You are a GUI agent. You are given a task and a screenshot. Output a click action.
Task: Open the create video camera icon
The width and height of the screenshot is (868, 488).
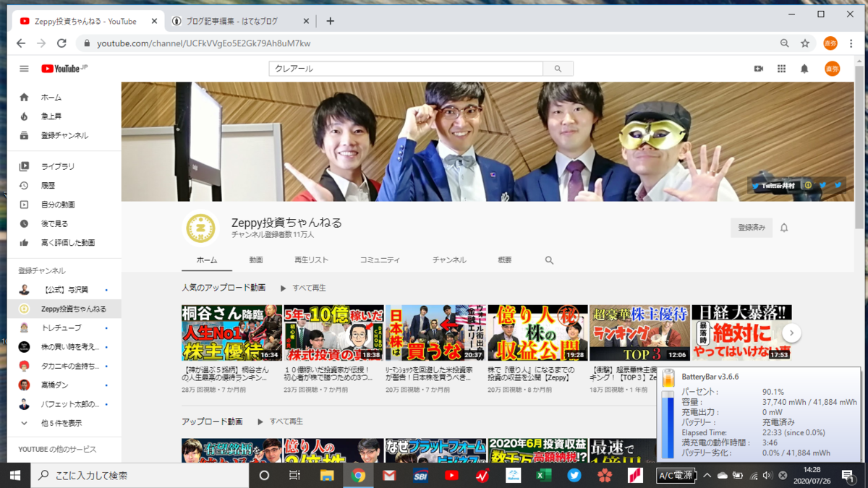point(758,69)
